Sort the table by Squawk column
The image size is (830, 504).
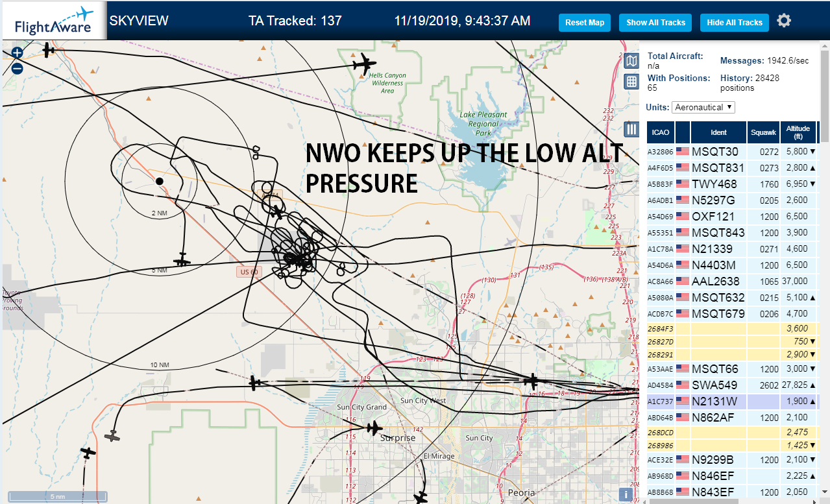[763, 132]
